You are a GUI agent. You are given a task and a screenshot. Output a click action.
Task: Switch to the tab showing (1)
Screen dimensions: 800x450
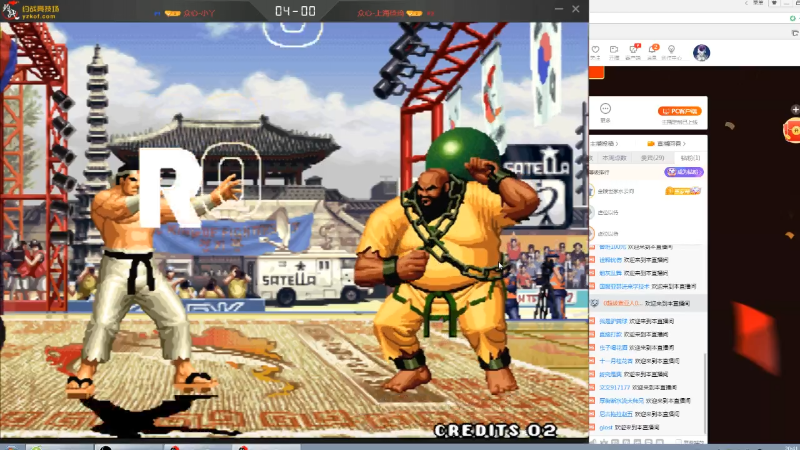point(690,158)
